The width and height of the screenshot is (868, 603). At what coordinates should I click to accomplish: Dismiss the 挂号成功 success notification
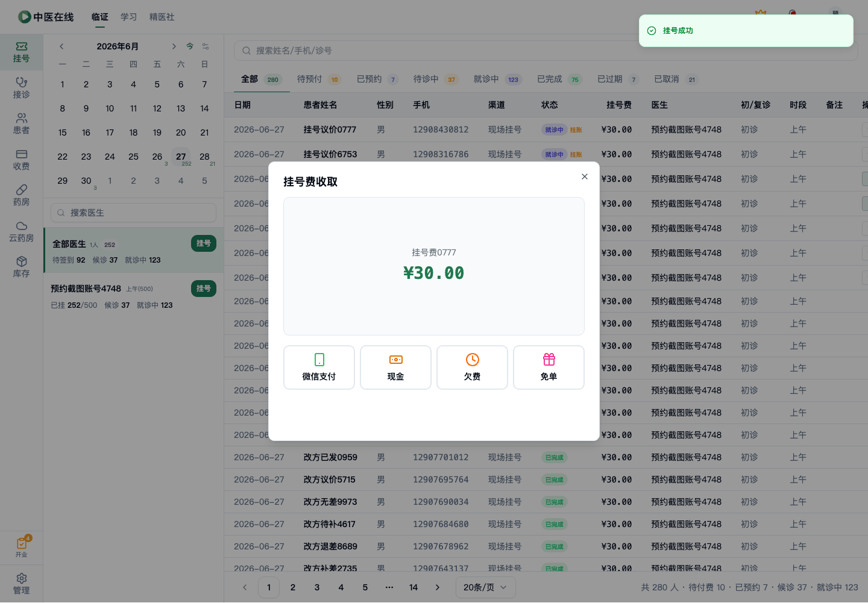(746, 31)
